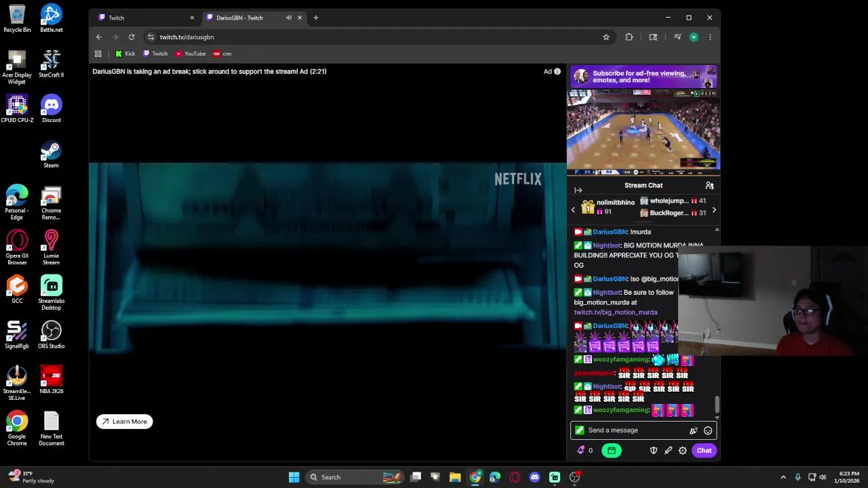Image resolution: width=868 pixels, height=488 pixels.
Task: Open OBS Studio from taskbar
Action: click(574, 477)
